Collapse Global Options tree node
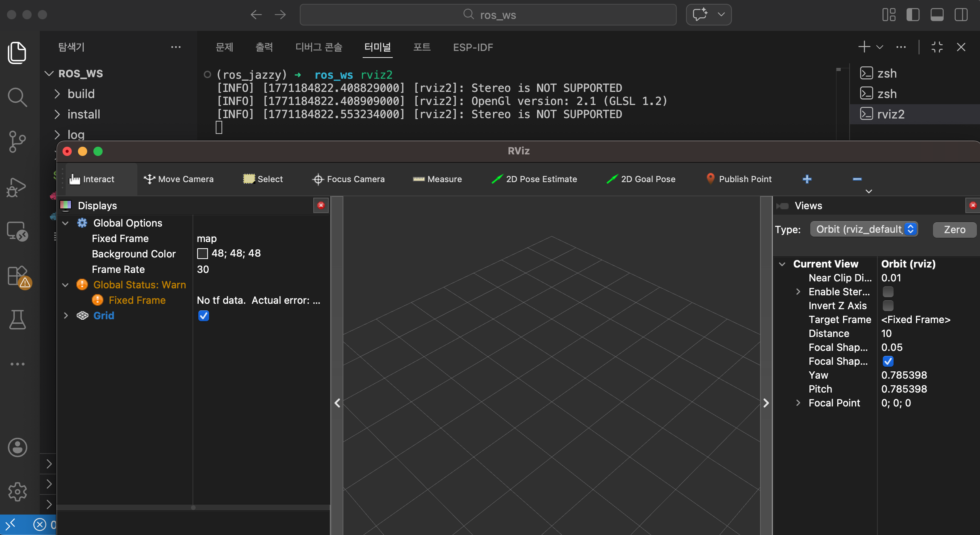The image size is (980, 535). click(66, 223)
